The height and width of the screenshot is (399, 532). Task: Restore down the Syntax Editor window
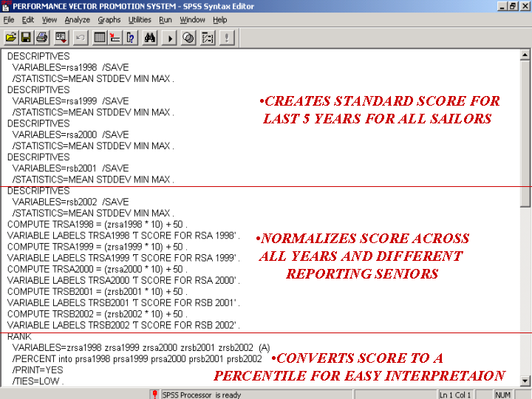click(513, 6)
